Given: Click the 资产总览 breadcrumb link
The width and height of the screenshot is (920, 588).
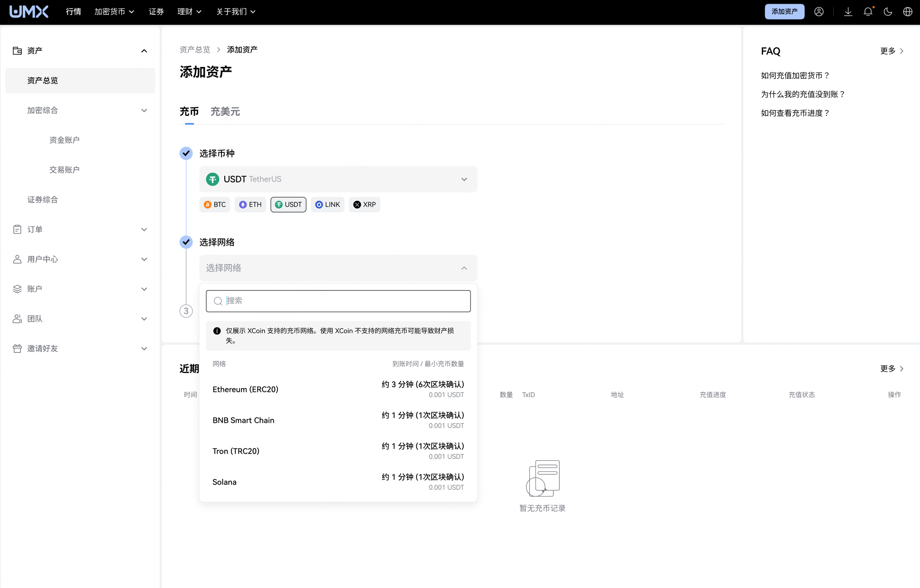Looking at the screenshot, I should pyautogui.click(x=195, y=50).
